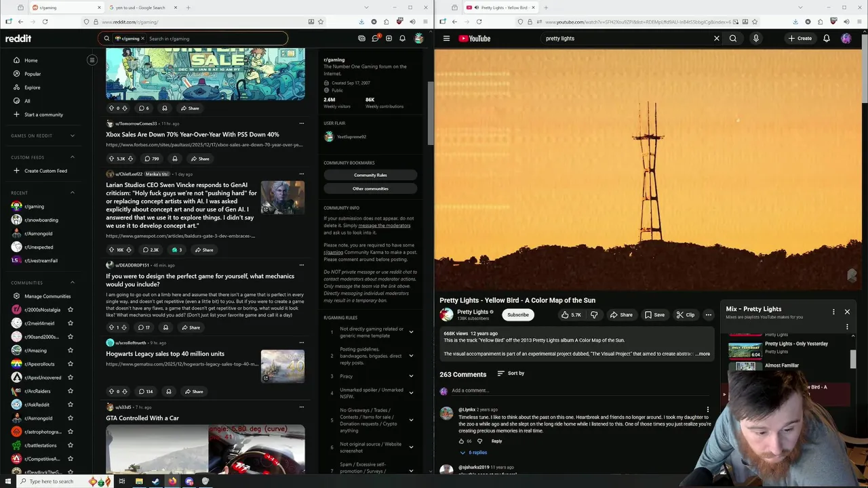Favorite r/Amazing community star

[70, 350]
